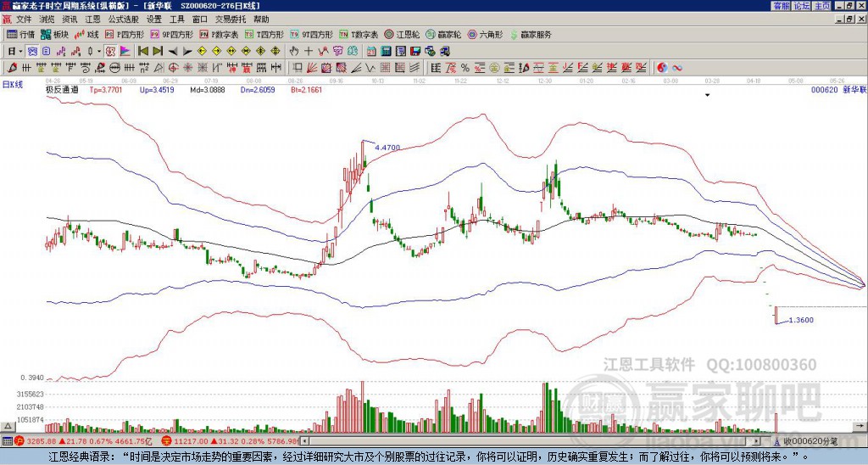This screenshot has height=465, width=868.
Task: Click the 000620 新华联 stock label
Action: tap(838, 89)
